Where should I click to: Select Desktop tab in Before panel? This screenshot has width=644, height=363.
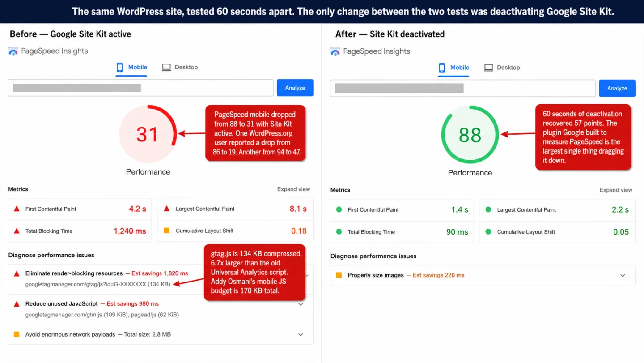(180, 67)
